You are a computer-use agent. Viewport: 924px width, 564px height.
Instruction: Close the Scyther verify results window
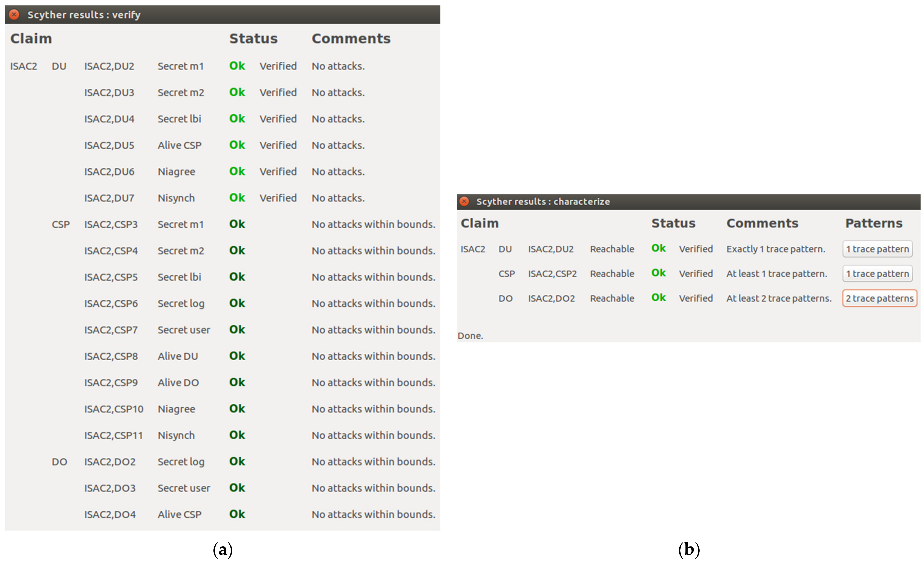point(14,15)
